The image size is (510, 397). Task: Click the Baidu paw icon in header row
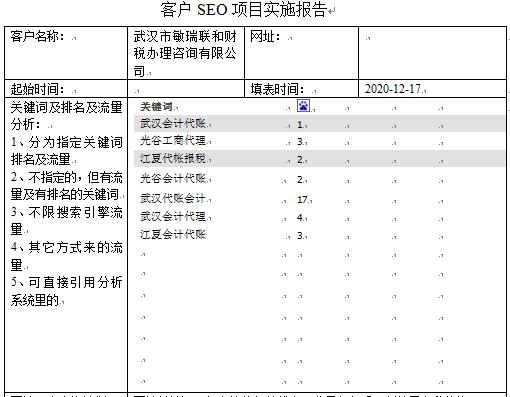click(303, 106)
